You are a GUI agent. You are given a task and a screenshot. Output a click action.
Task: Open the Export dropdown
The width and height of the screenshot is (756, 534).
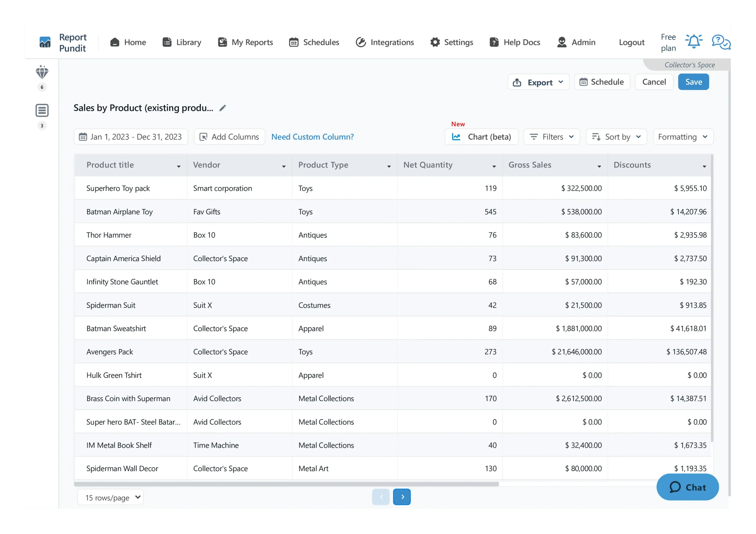point(538,82)
